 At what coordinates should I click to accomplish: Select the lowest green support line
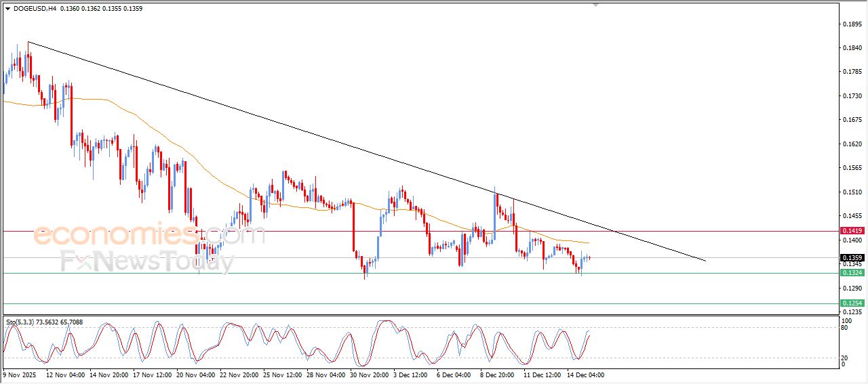tap(407, 303)
